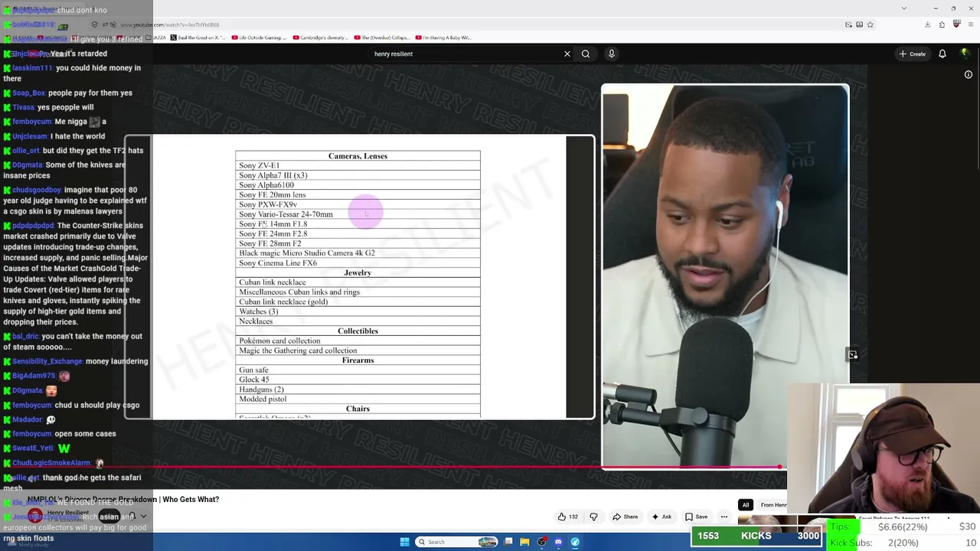The height and width of the screenshot is (551, 980).
Task: Select the All filter chip
Action: (x=745, y=505)
